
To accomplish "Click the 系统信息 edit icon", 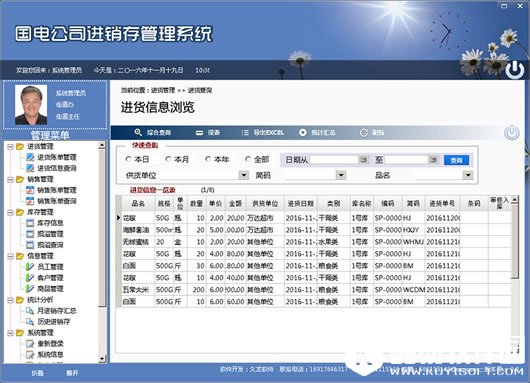I will (x=30, y=354).
